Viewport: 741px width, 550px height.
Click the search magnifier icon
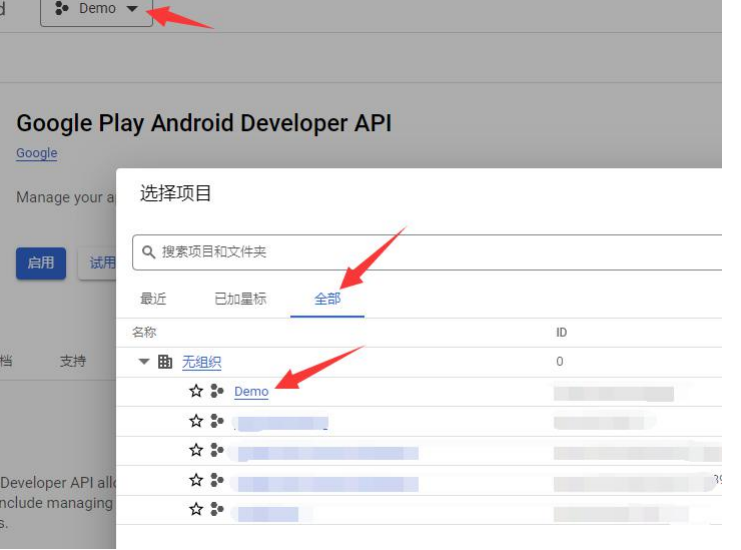coord(148,252)
